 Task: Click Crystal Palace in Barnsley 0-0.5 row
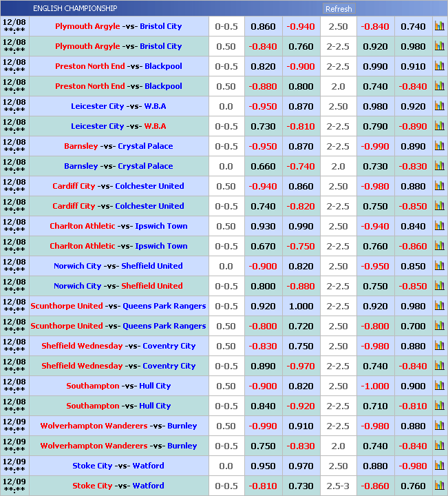tap(145, 146)
